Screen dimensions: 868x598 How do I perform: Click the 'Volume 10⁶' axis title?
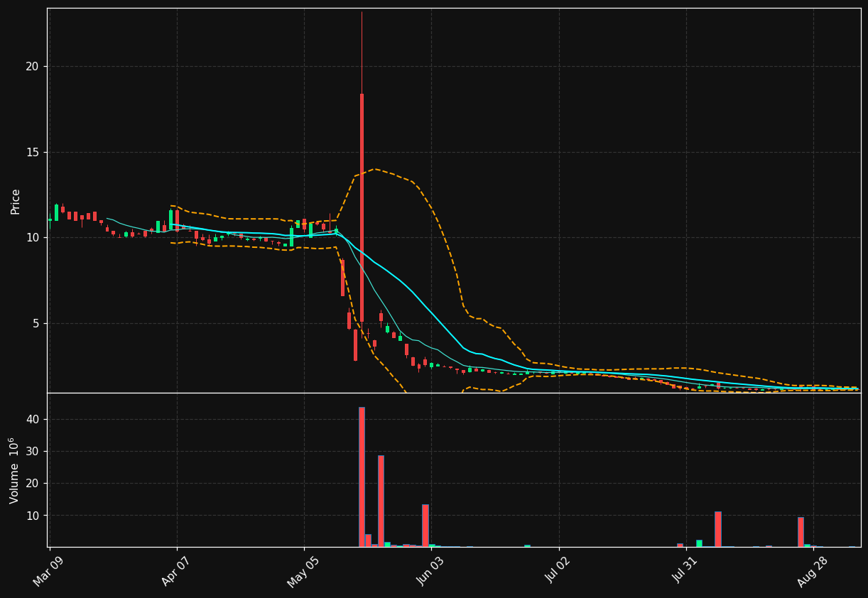(x=14, y=470)
